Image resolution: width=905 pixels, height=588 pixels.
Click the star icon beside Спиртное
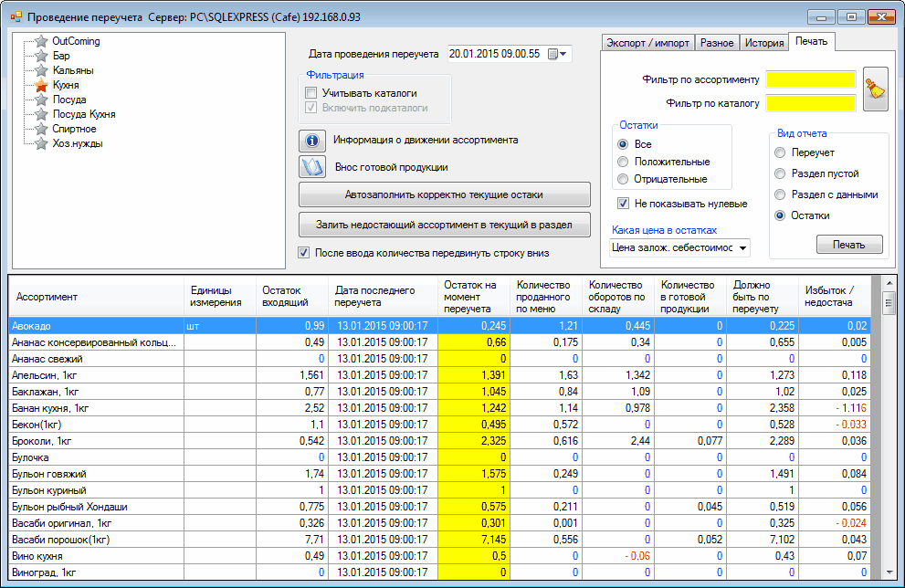(41, 129)
